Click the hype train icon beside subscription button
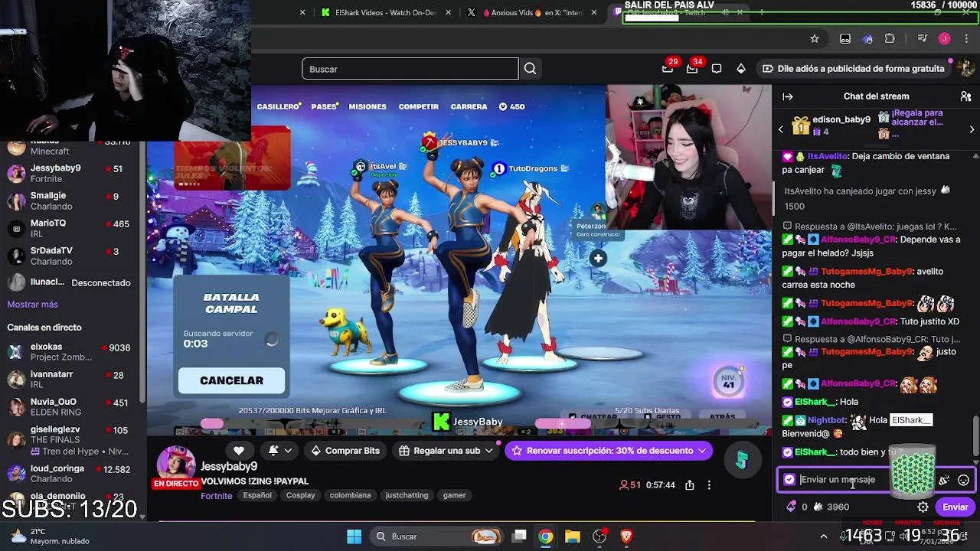Image resolution: width=980 pixels, height=551 pixels. pos(741,461)
